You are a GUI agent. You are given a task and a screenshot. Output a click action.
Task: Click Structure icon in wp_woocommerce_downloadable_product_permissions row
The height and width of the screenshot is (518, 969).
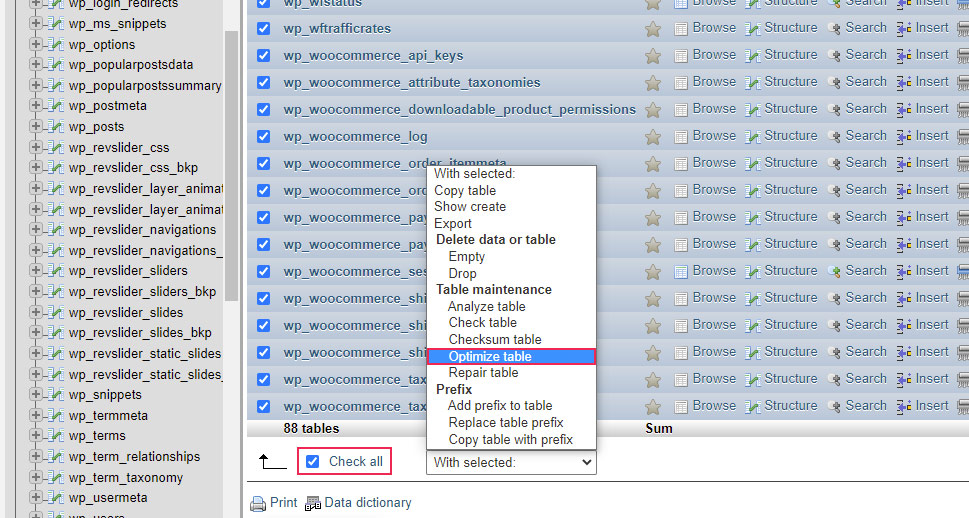tap(753, 110)
